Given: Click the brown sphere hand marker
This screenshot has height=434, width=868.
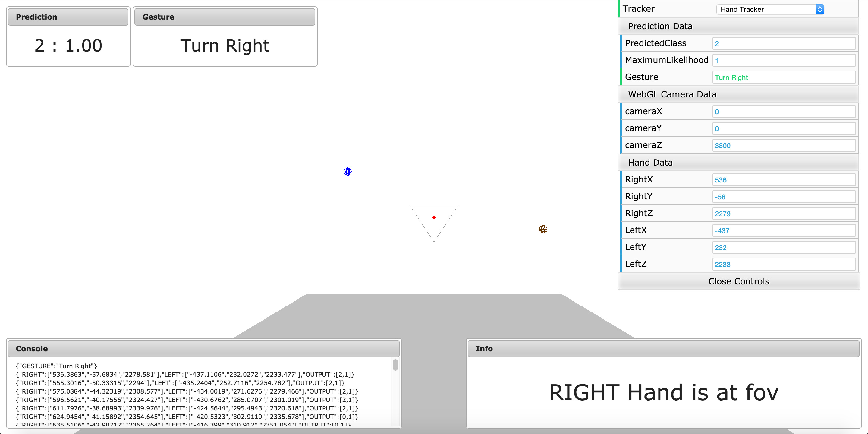Looking at the screenshot, I should [x=543, y=229].
